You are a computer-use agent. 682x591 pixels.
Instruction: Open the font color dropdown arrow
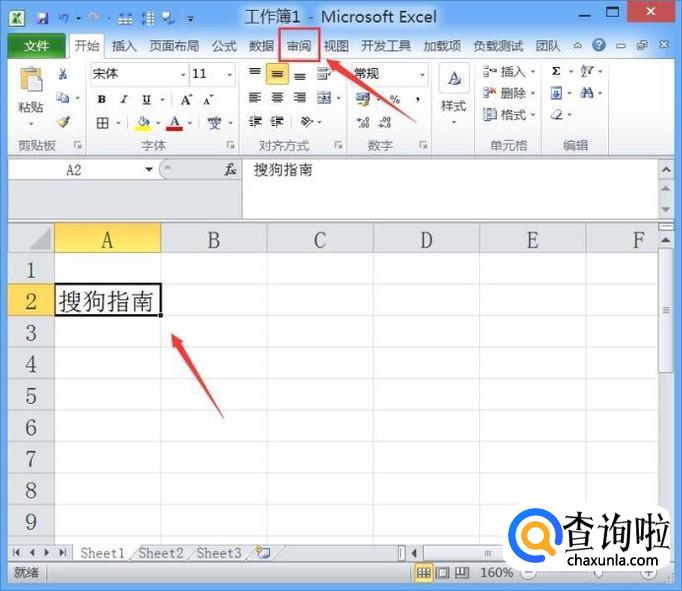[190, 124]
